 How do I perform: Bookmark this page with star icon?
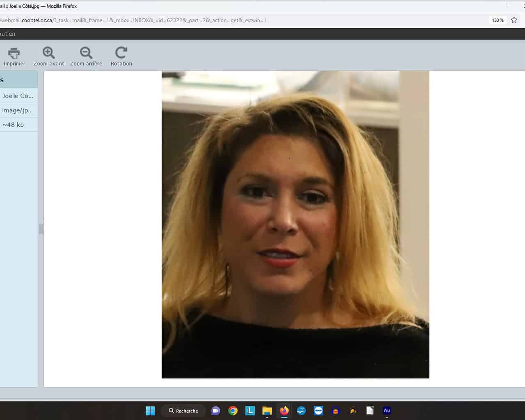[x=514, y=20]
